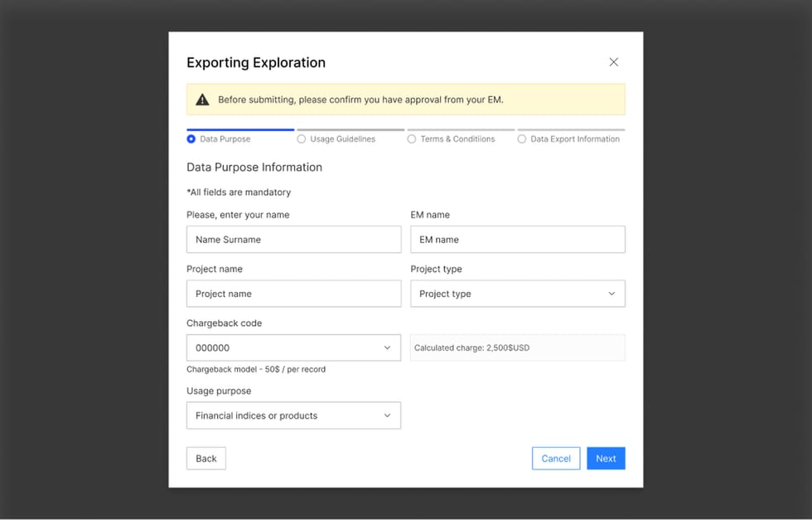Screen dimensions: 812x520
Task: Select the Usage Guidelines step radio button
Action: 302,139
